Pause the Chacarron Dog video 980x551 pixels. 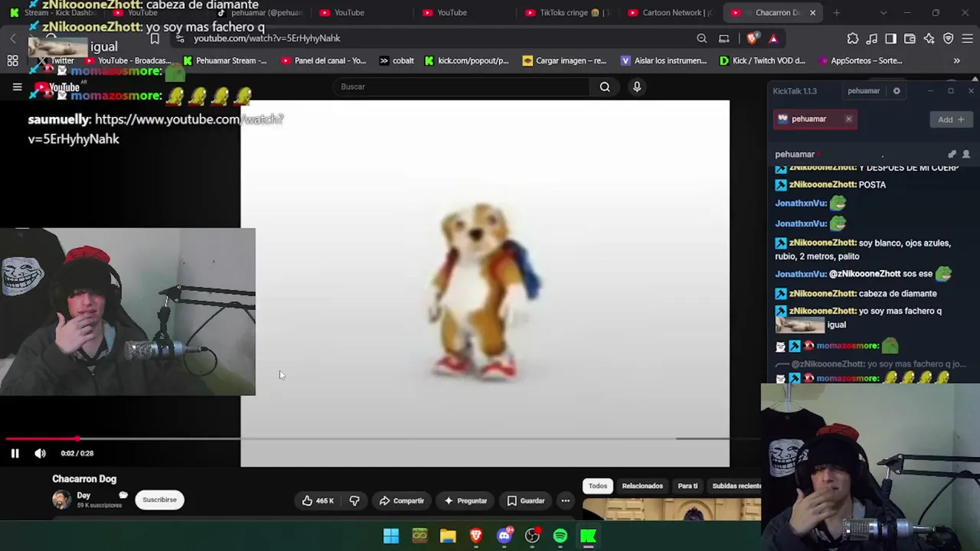pyautogui.click(x=15, y=453)
